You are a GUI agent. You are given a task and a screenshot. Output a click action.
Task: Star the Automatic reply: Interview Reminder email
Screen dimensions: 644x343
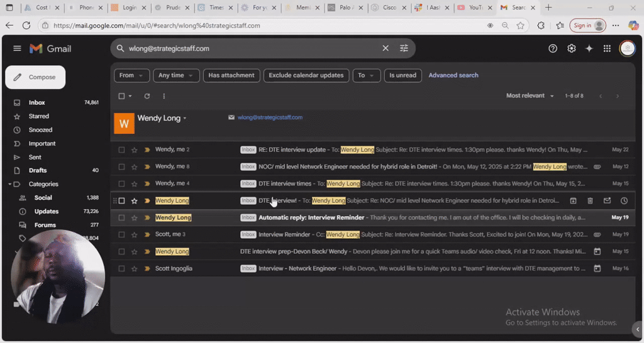135,218
